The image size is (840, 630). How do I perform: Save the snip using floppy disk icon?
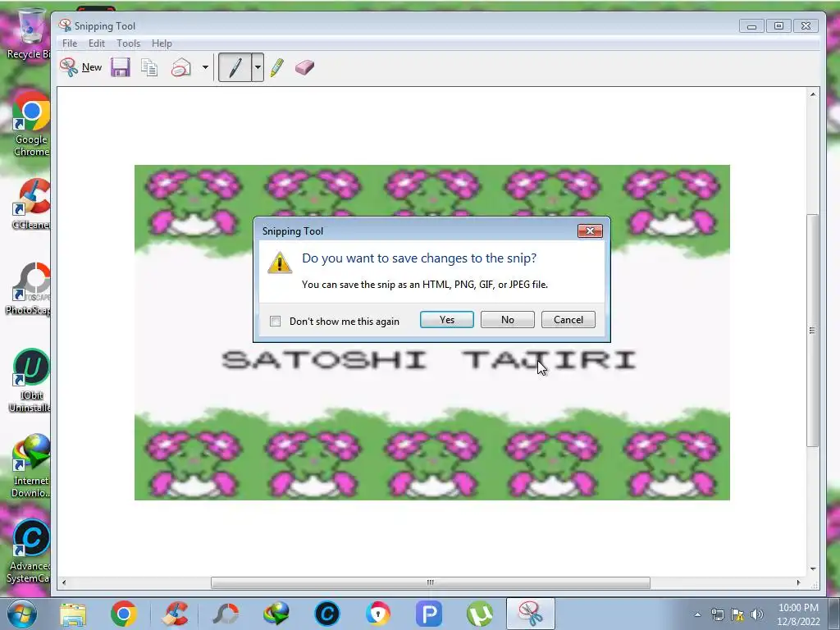point(121,67)
